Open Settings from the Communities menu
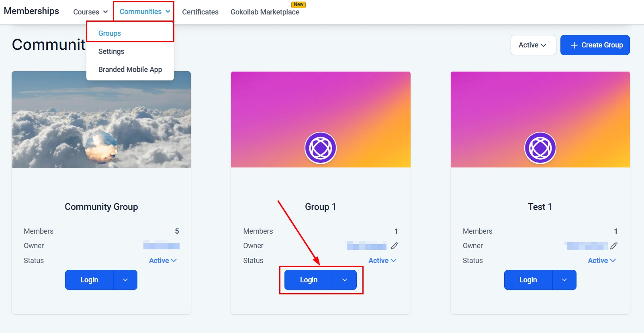The width and height of the screenshot is (644, 333). pyautogui.click(x=111, y=51)
